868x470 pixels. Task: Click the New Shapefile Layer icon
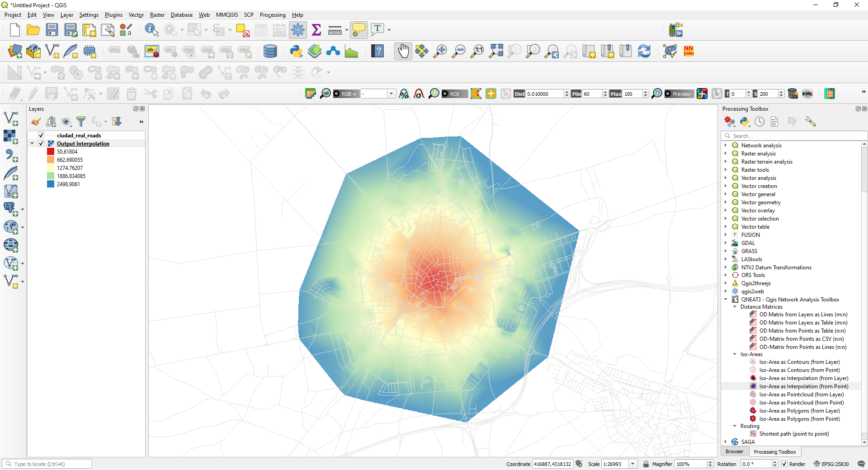point(52,51)
